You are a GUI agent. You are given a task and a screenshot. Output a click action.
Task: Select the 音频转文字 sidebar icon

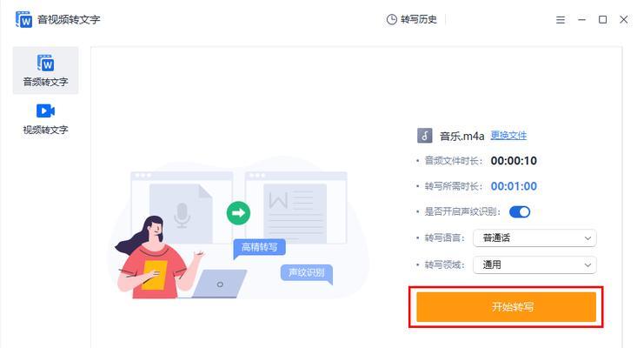pos(45,63)
